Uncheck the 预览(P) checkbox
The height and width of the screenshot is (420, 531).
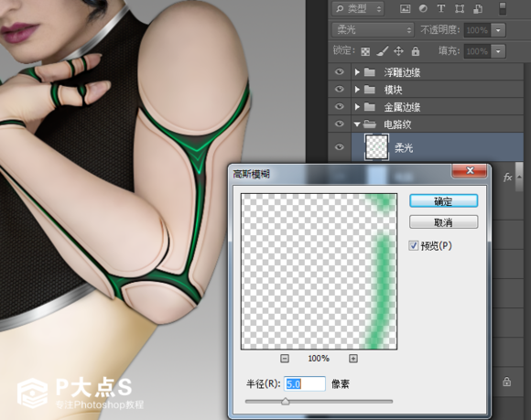[x=414, y=246]
